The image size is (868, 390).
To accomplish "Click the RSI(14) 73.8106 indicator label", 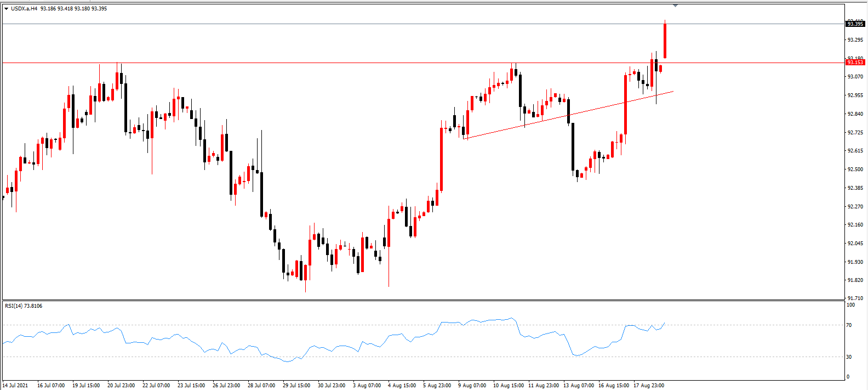I will (x=24, y=306).
